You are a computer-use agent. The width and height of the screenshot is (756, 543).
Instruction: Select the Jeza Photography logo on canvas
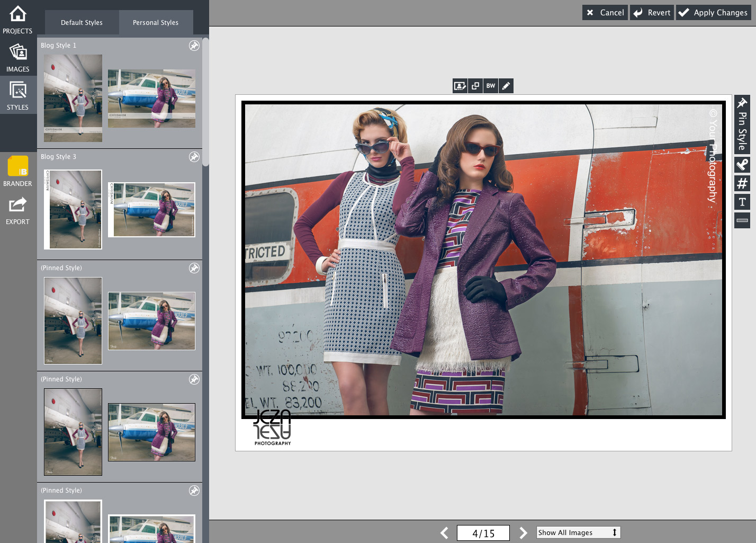272,427
